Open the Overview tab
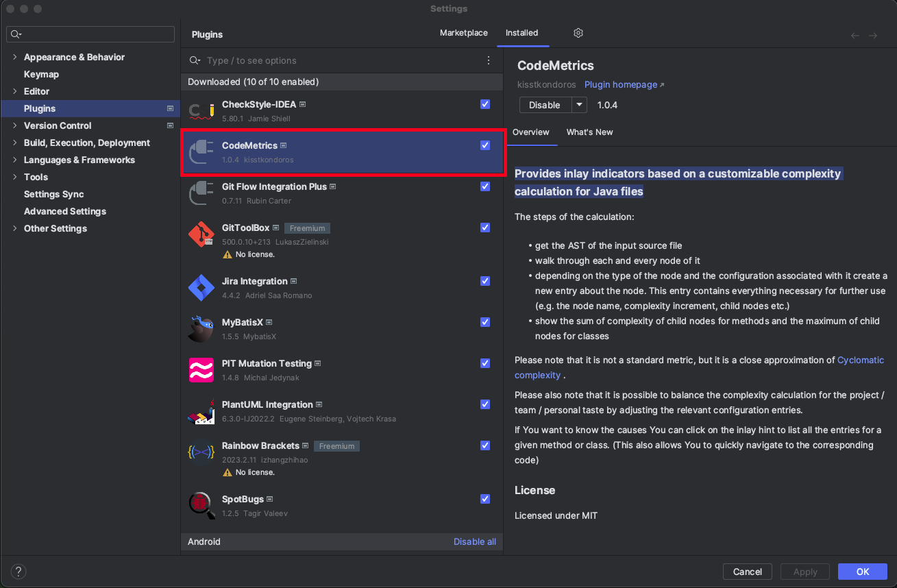897x588 pixels. [x=531, y=132]
